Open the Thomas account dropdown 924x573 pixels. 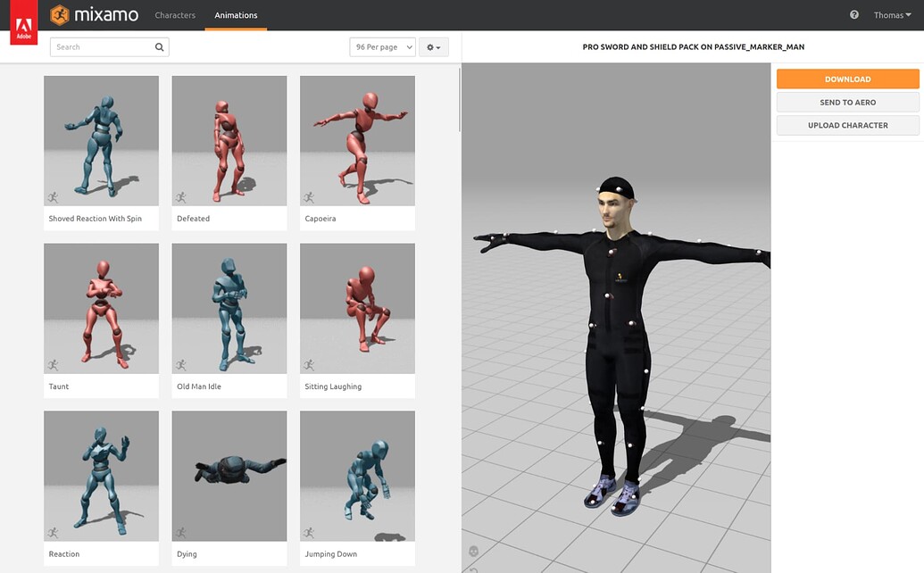pyautogui.click(x=892, y=14)
